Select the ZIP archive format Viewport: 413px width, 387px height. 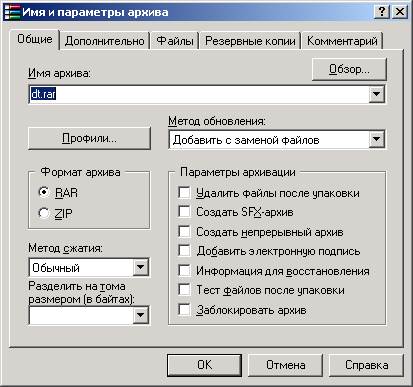pos(44,213)
